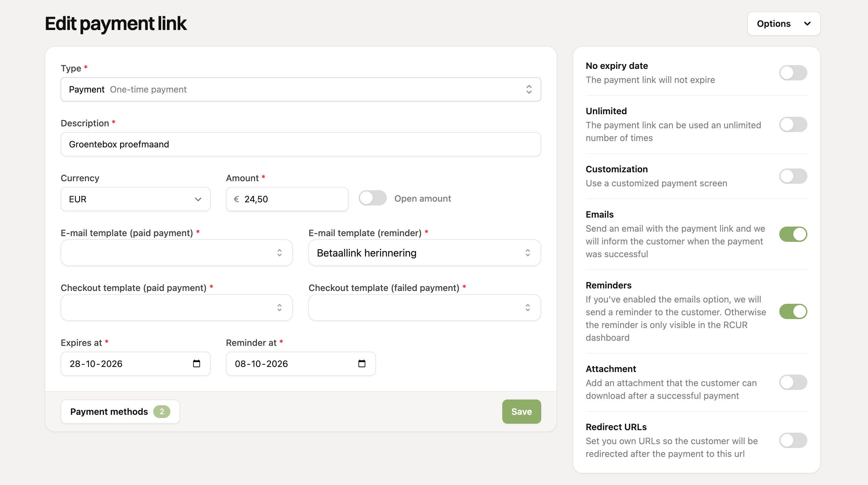868x485 pixels.
Task: Switch off the Reminders toggle
Action: (x=793, y=311)
